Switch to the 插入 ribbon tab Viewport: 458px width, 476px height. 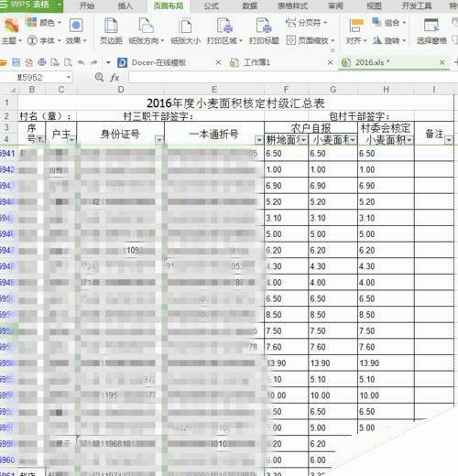(125, 5)
